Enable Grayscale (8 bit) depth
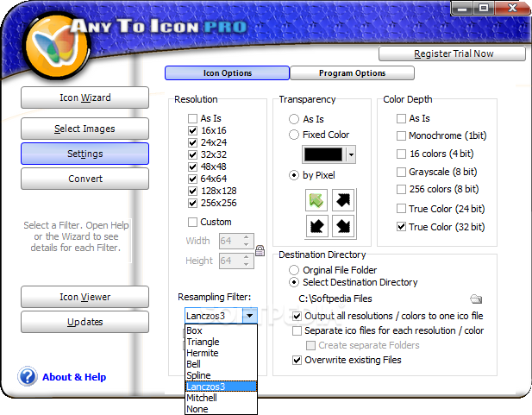Viewport: 532px width, 415px height. coord(402,172)
